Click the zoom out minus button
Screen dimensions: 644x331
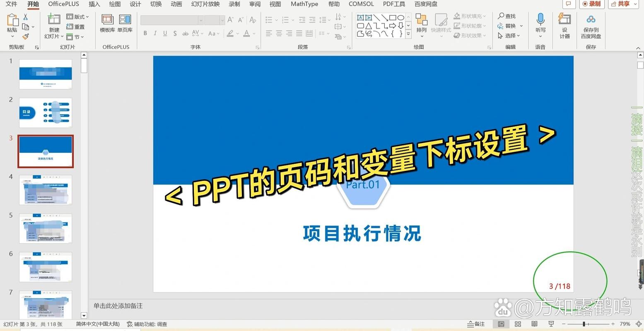(x=564, y=324)
